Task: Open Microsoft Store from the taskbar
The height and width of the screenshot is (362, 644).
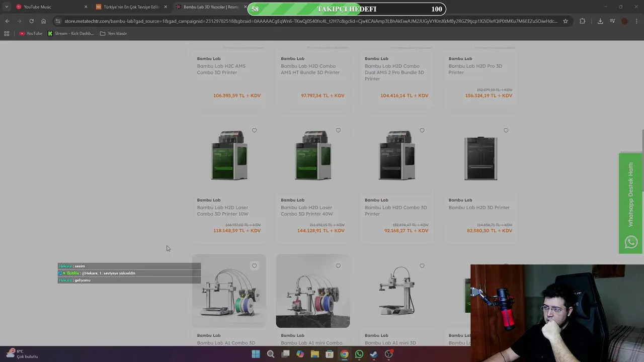Action: [330, 354]
